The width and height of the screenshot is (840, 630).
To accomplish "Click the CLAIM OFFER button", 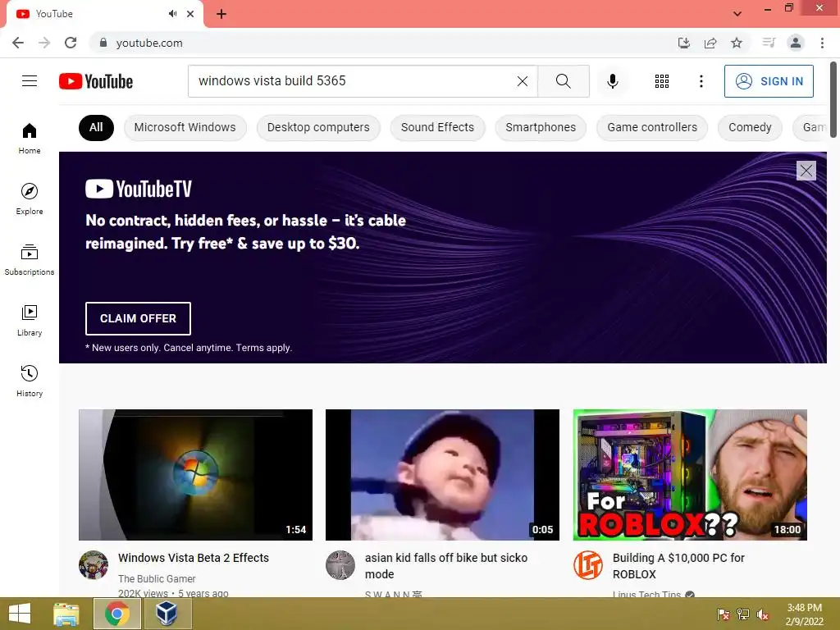I will point(138,318).
